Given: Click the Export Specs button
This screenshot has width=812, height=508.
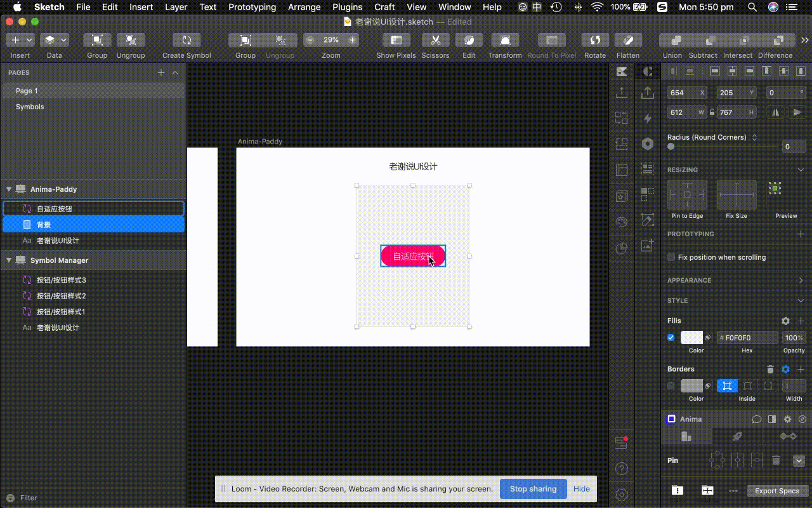Looking at the screenshot, I should point(777,491).
